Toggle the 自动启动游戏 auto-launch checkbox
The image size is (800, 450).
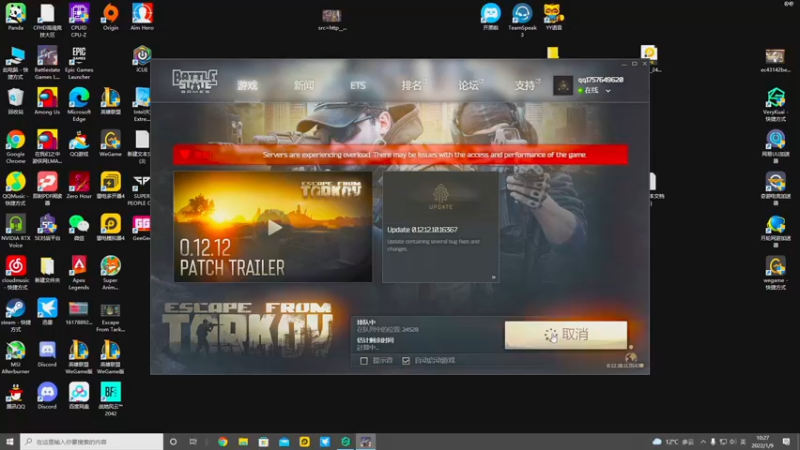[x=406, y=361]
